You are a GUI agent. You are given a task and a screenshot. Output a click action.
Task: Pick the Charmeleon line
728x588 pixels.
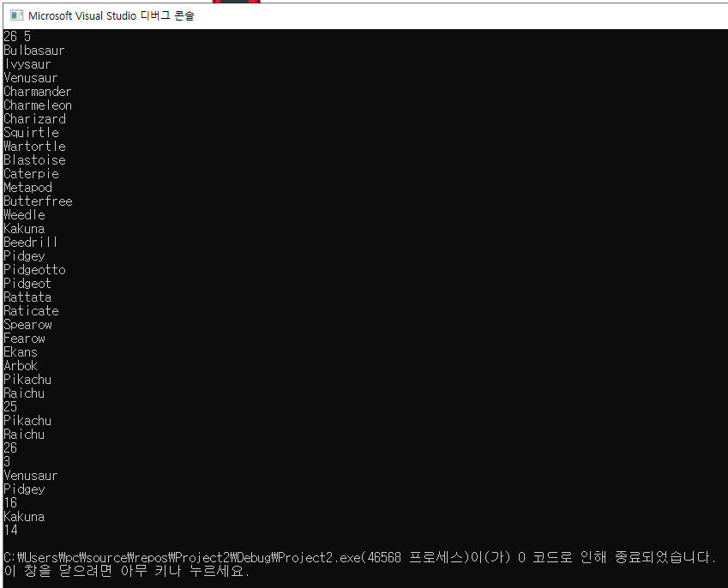click(x=38, y=105)
